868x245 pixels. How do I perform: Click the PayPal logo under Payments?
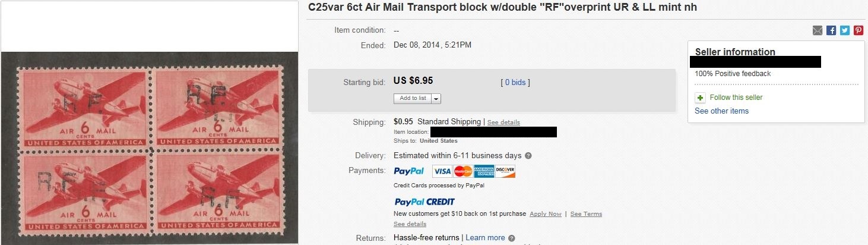(409, 171)
